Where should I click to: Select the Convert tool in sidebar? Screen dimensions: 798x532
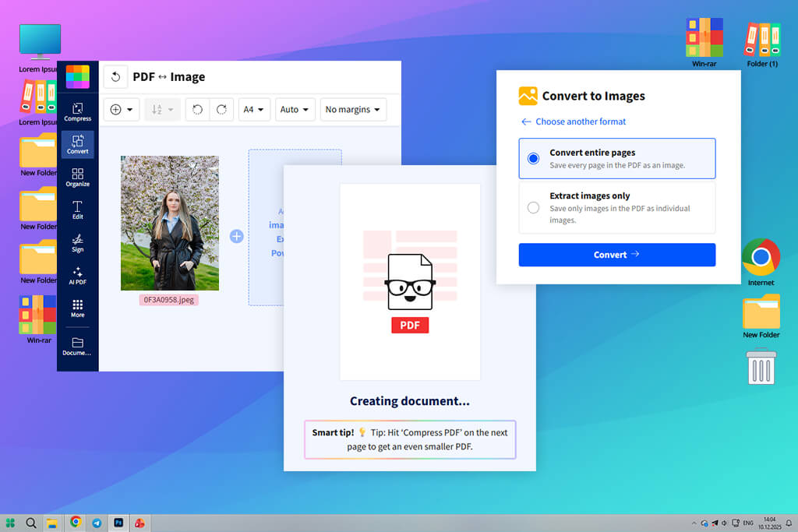point(77,144)
